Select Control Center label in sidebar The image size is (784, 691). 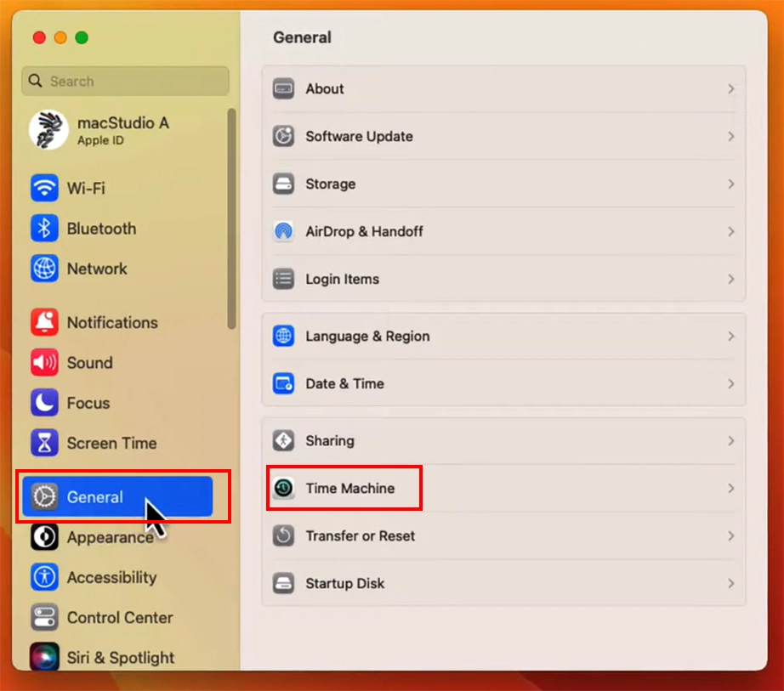[x=120, y=618]
